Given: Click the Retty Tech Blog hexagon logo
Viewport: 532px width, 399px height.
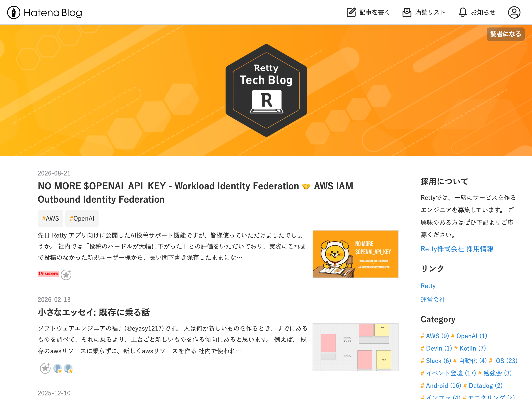Looking at the screenshot, I should click(266, 90).
